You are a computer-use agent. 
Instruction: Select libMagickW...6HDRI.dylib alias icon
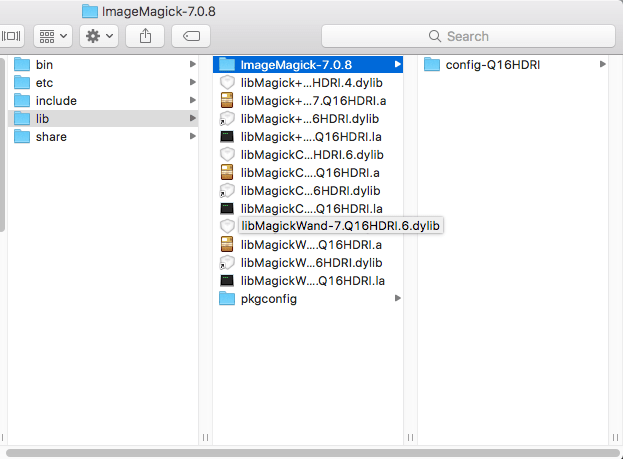pos(227,263)
